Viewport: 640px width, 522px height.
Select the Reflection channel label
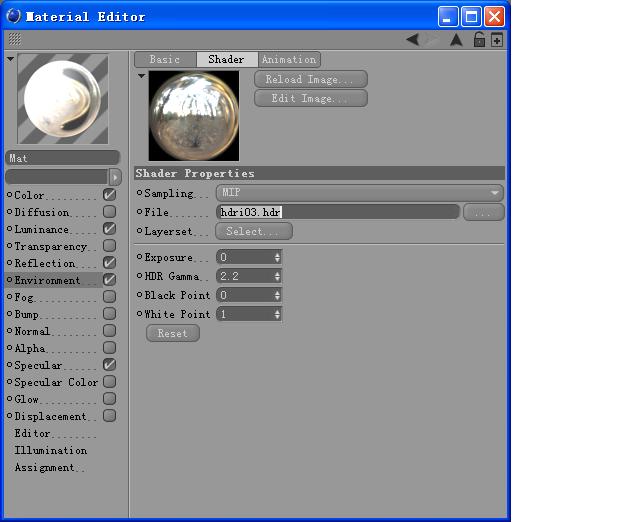point(45,263)
